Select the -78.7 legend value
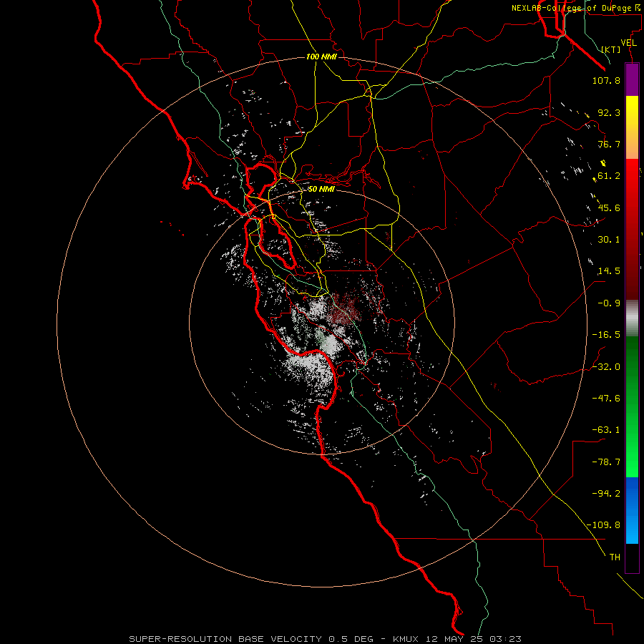644x644 pixels. click(x=606, y=462)
